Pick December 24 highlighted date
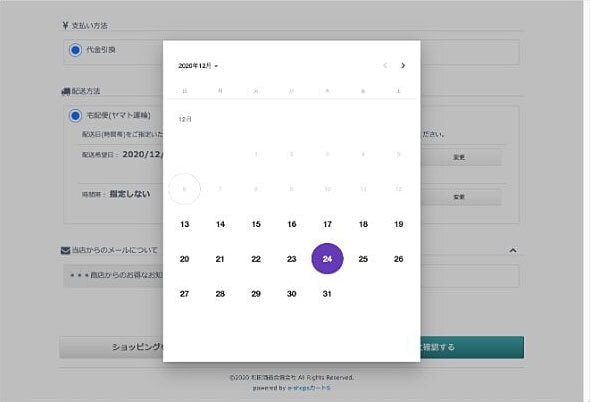 click(x=327, y=259)
